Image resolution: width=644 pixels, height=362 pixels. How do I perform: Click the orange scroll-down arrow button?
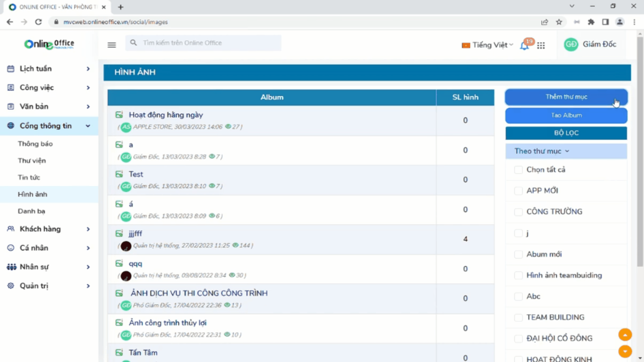pos(625,351)
